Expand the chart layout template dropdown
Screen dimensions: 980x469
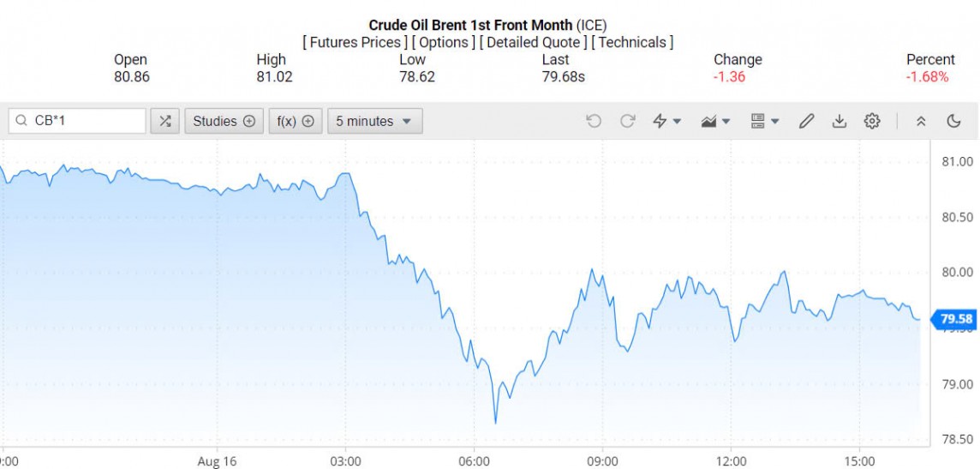[x=764, y=121]
